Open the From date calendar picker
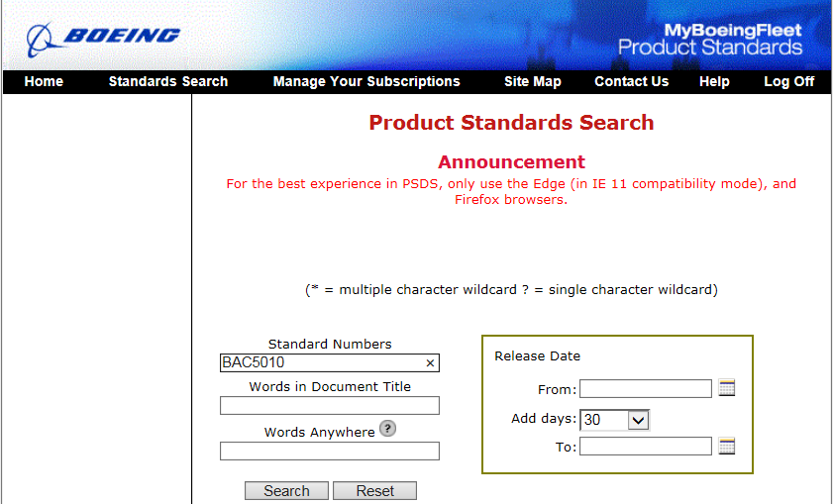This screenshot has width=833, height=504. (x=727, y=388)
